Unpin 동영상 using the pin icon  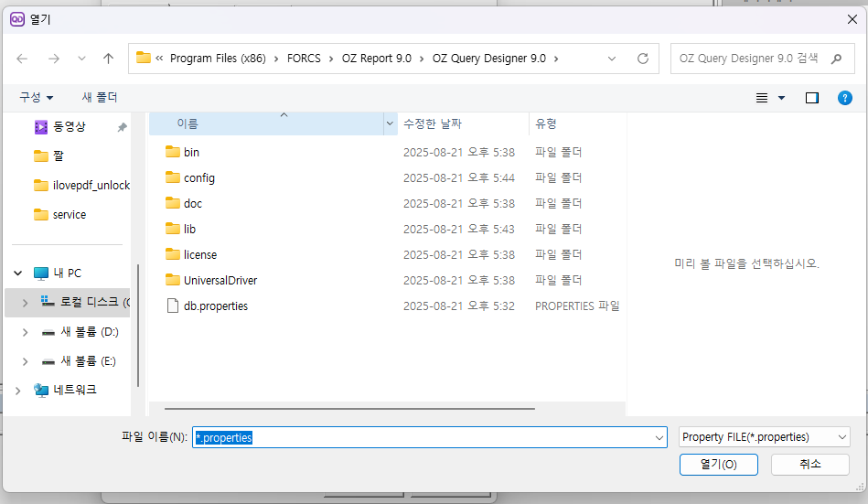[122, 127]
